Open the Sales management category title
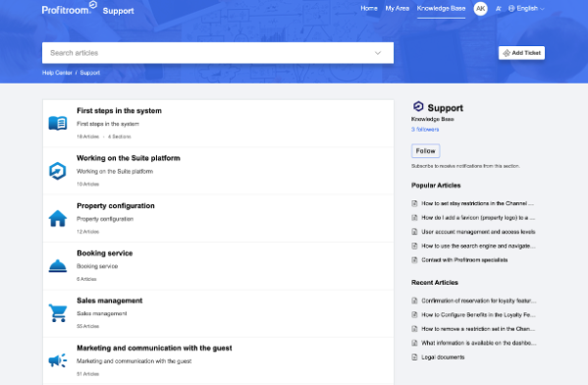This screenshot has height=385, width=588. click(110, 301)
